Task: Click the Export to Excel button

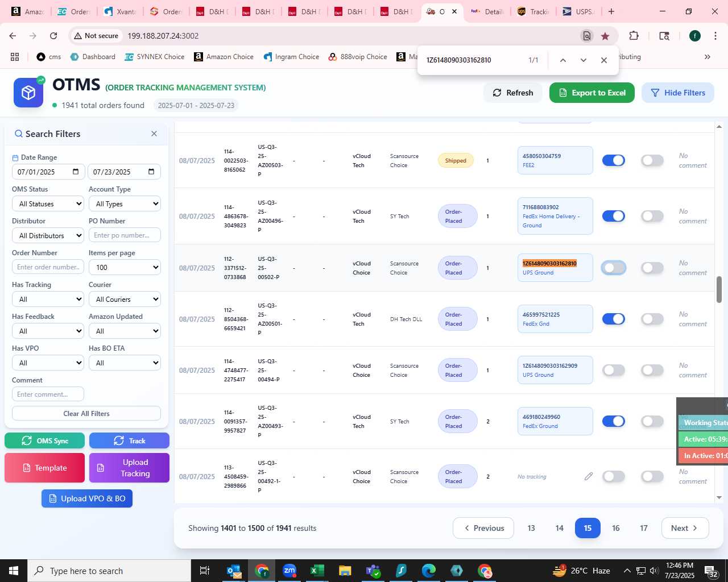Action: click(x=592, y=93)
